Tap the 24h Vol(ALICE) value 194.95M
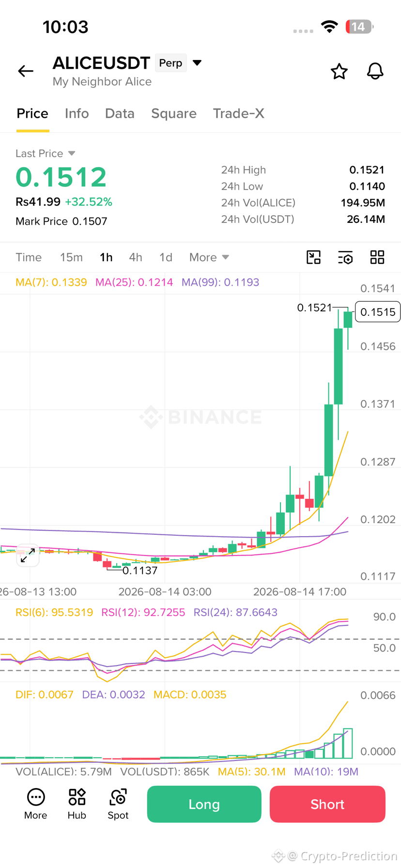 tap(363, 203)
